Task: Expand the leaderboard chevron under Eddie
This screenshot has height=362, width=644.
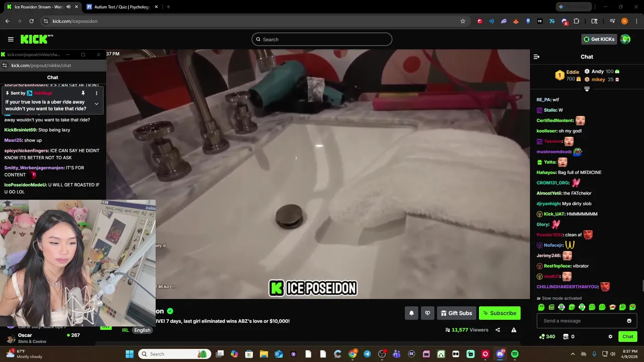Action: point(587,89)
